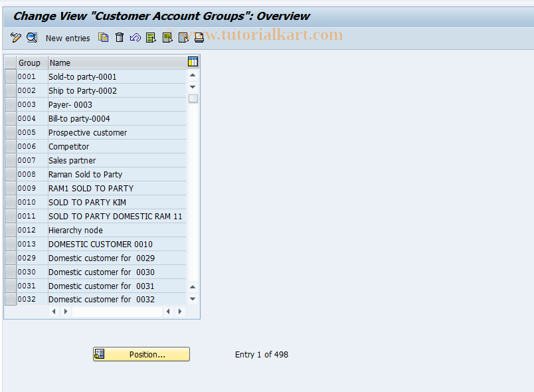Select row checkbox for group 0011
The image size is (534, 392).
(11, 216)
